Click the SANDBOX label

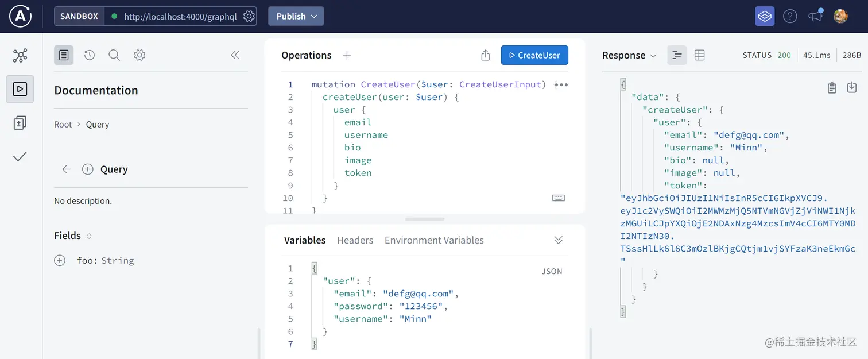79,16
